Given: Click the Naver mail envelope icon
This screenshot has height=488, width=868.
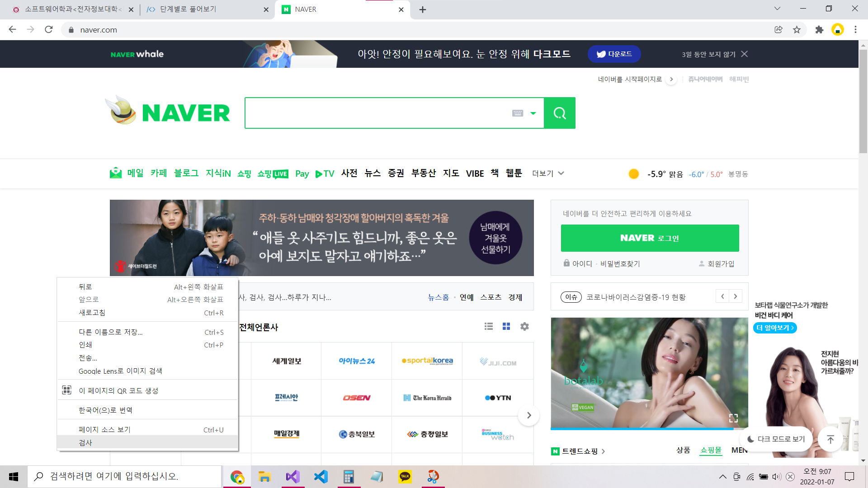Looking at the screenshot, I should tap(116, 174).
